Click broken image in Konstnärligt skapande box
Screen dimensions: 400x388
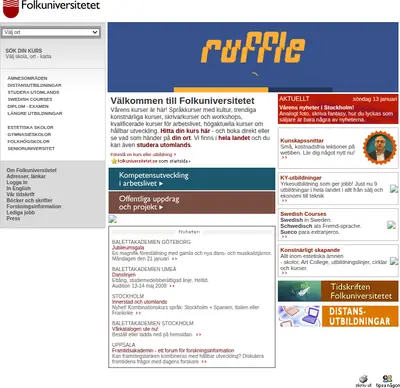click(x=394, y=261)
